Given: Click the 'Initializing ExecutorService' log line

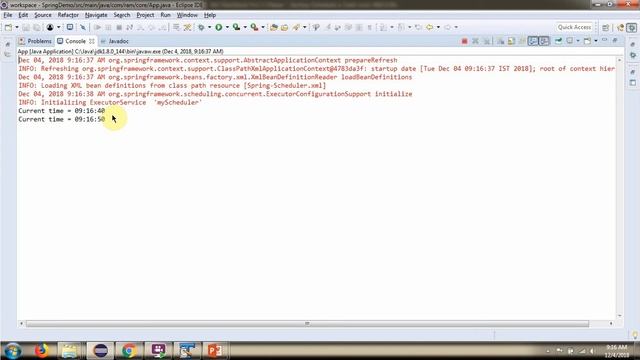Looking at the screenshot, I should [x=110, y=102].
